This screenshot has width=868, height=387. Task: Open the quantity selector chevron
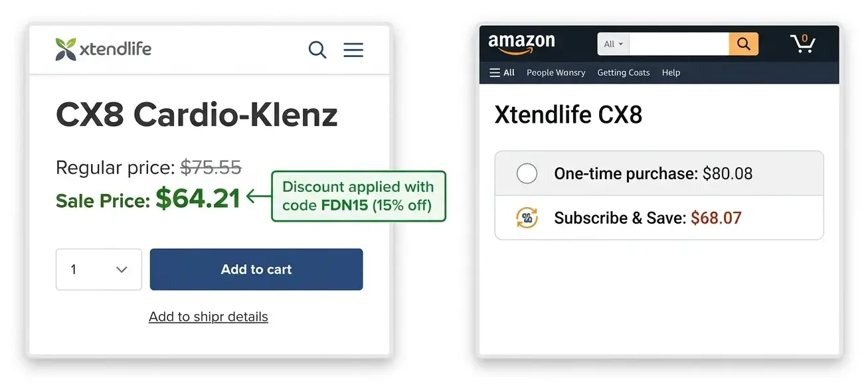point(121,270)
